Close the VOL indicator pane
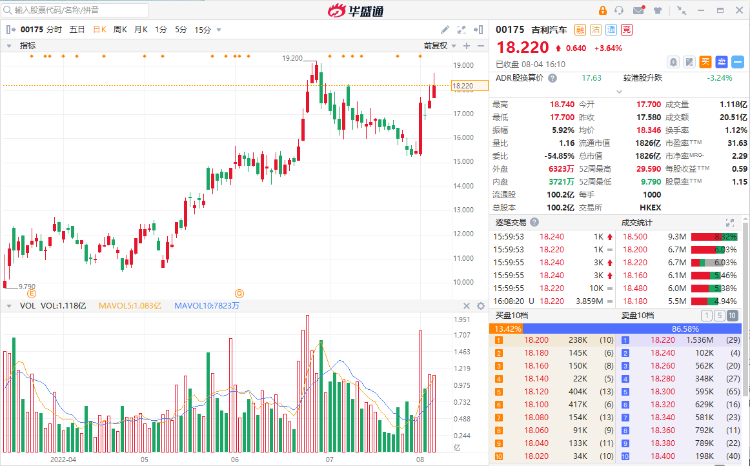The width and height of the screenshot is (750, 466). 467,306
